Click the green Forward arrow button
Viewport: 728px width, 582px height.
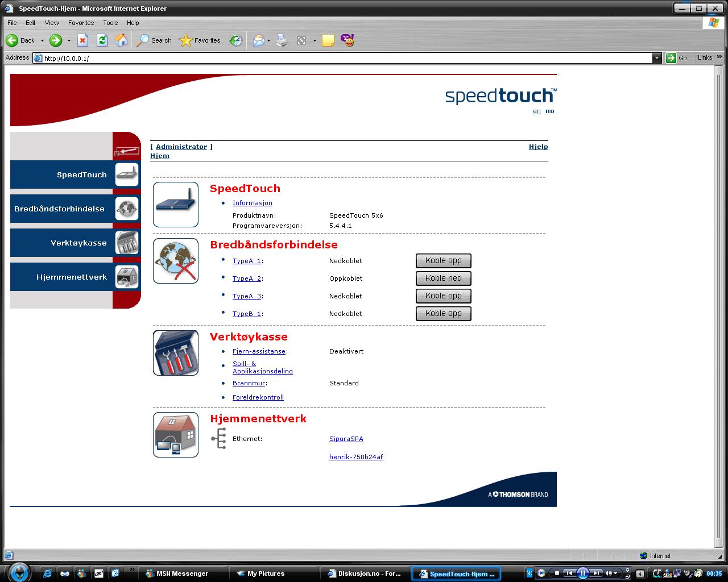pyautogui.click(x=56, y=40)
